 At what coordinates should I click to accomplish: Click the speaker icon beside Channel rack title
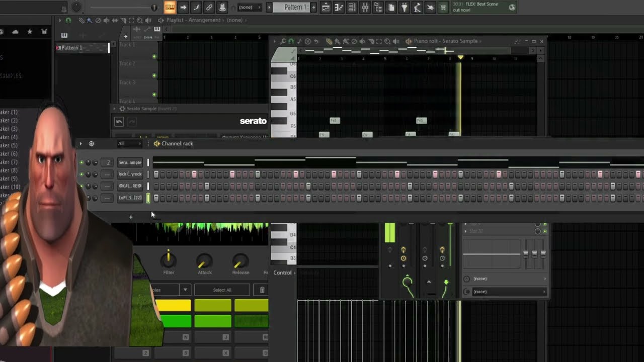point(156,144)
